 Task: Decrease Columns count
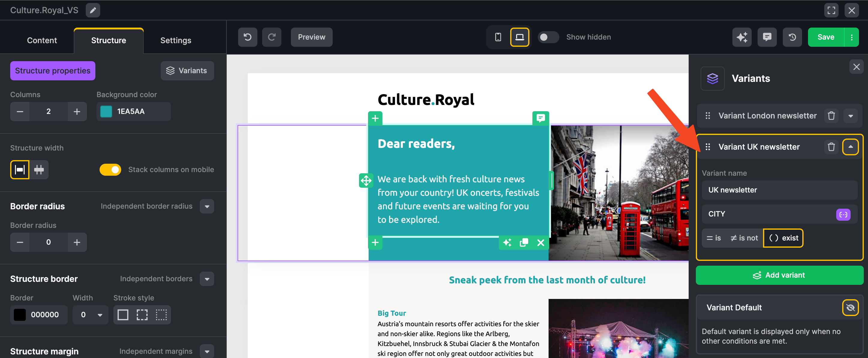click(20, 112)
